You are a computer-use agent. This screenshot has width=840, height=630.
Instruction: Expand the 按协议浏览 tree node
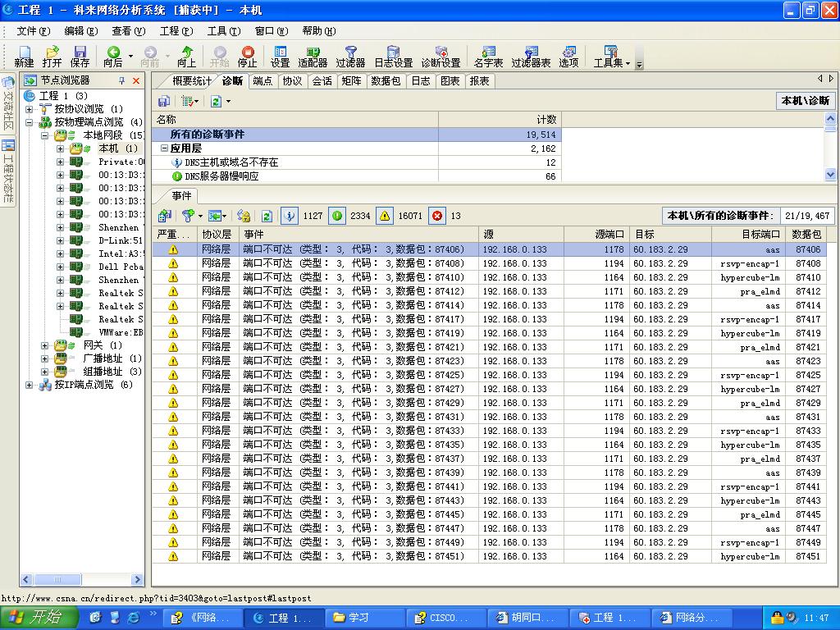coord(30,109)
